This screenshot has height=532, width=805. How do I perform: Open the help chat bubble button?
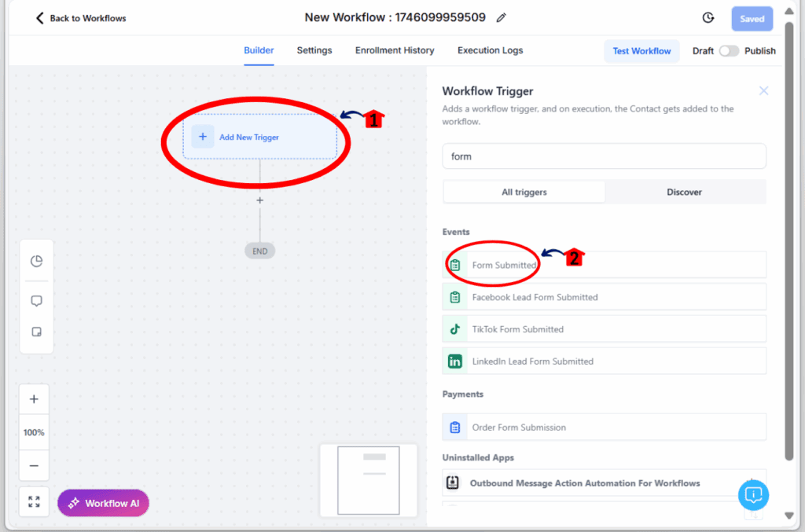(x=753, y=495)
